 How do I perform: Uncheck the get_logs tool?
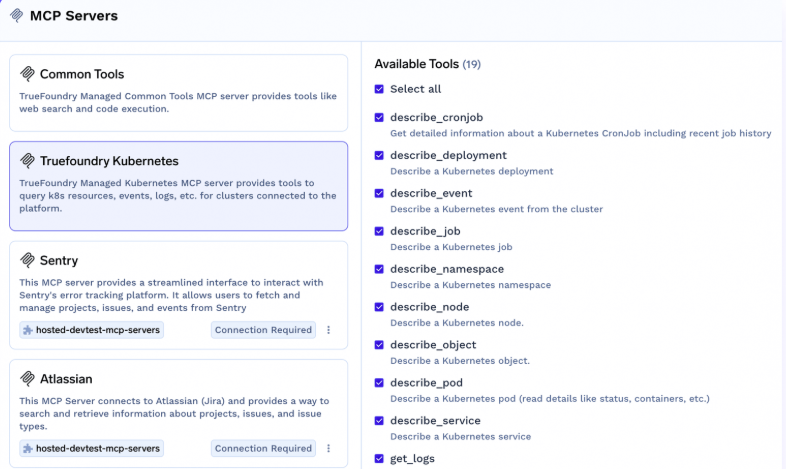[379, 458]
